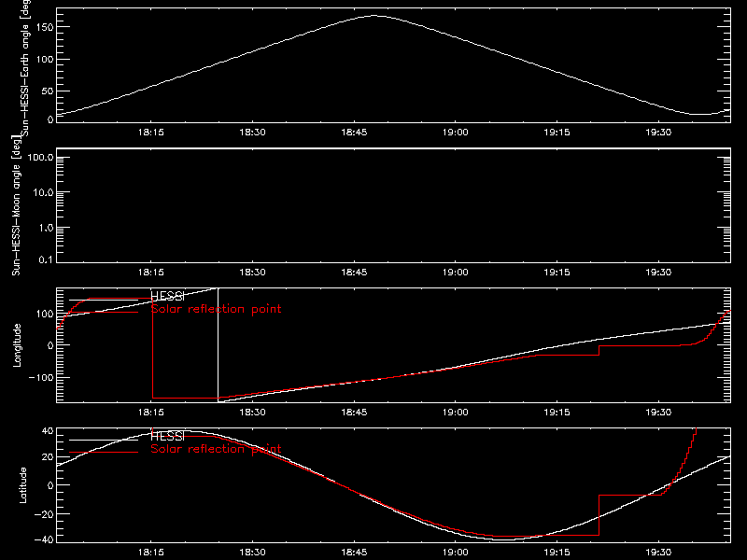This screenshot has width=747, height=560.
Task: Click the 18:15 label under the Moon angle plot
Action: [x=151, y=272]
